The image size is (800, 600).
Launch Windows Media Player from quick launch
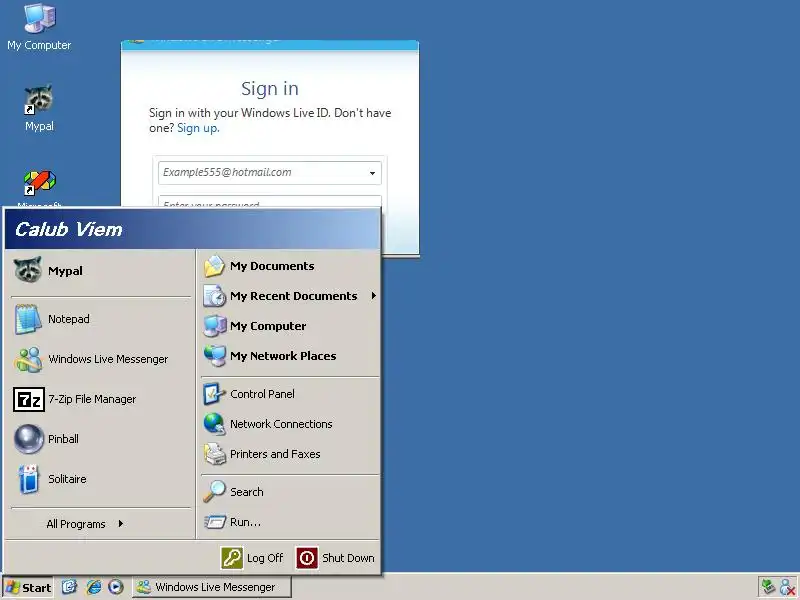coord(116,587)
